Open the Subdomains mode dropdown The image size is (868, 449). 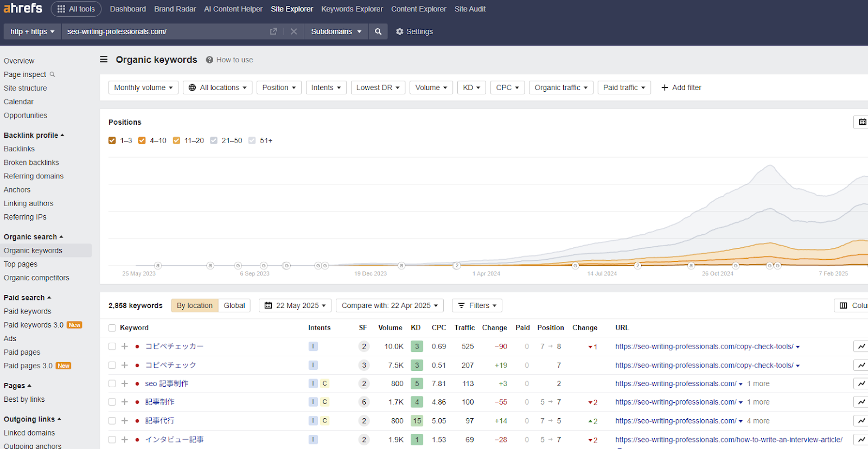336,31
